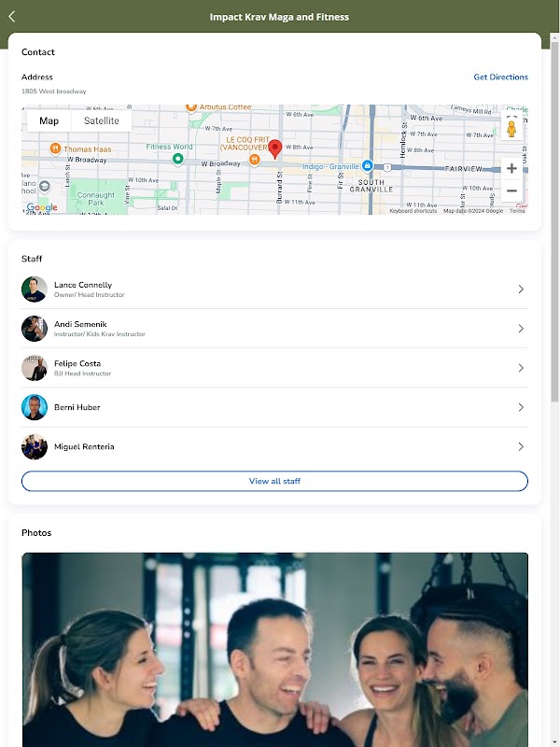
Task: Open Lance Connelly's avatar photo
Action: pyautogui.click(x=35, y=289)
